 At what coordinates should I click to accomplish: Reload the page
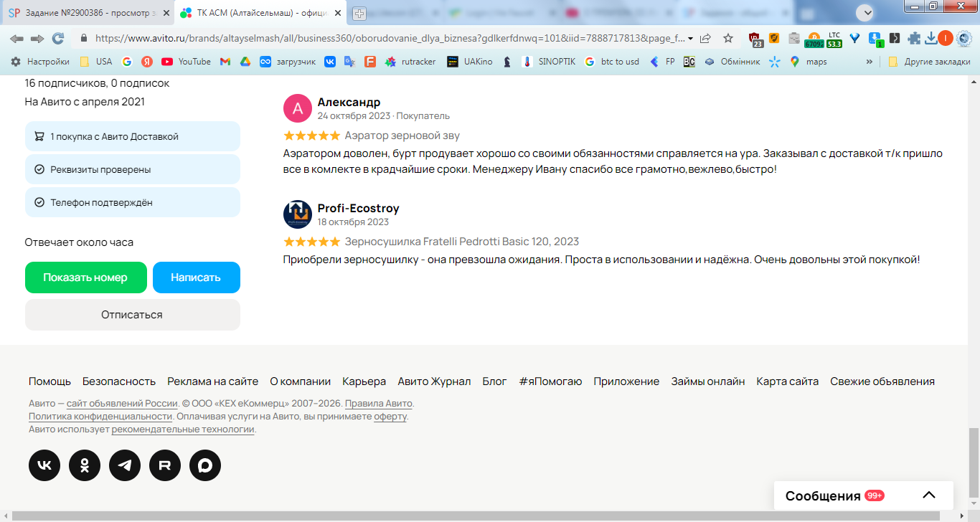58,38
